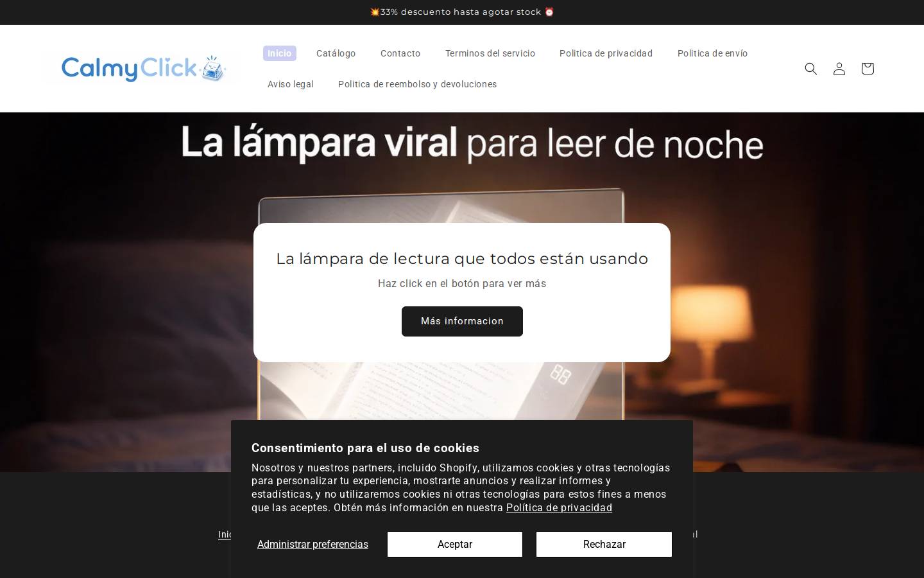Screen dimensions: 924x578
Task: Click the Consentimiento para el uso de cookies title
Action: pyautogui.click(x=365, y=448)
